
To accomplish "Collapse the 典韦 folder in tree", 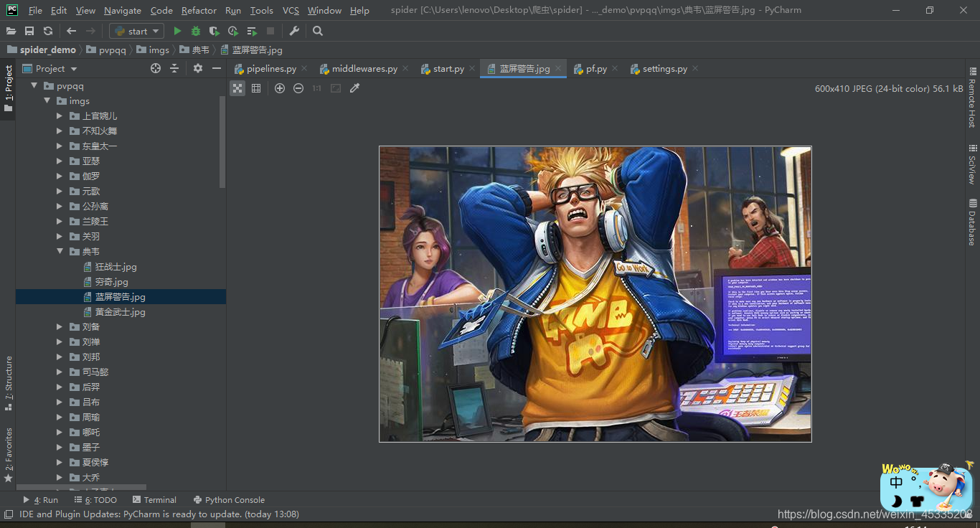I will pos(60,252).
